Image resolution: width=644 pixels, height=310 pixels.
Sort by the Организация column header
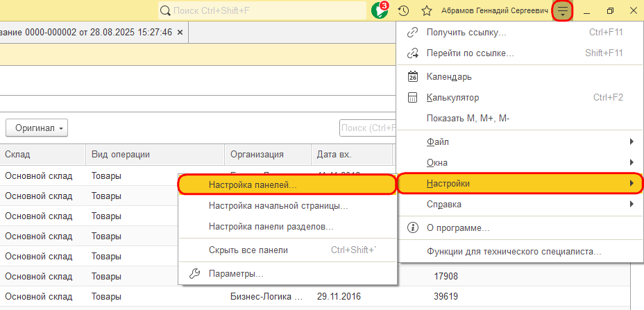click(268, 155)
